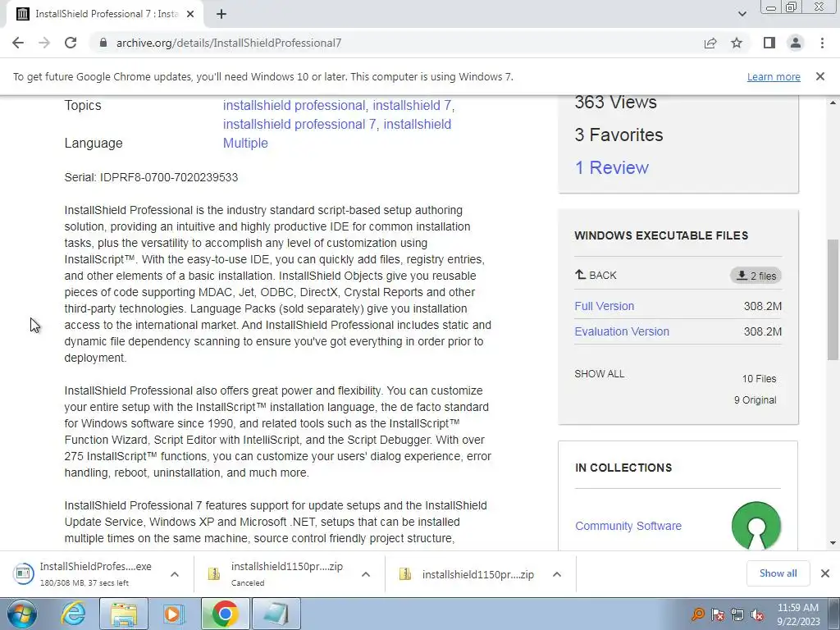Click the scrollbar down arrow
Screen dimensions: 840x630
pos(833,543)
